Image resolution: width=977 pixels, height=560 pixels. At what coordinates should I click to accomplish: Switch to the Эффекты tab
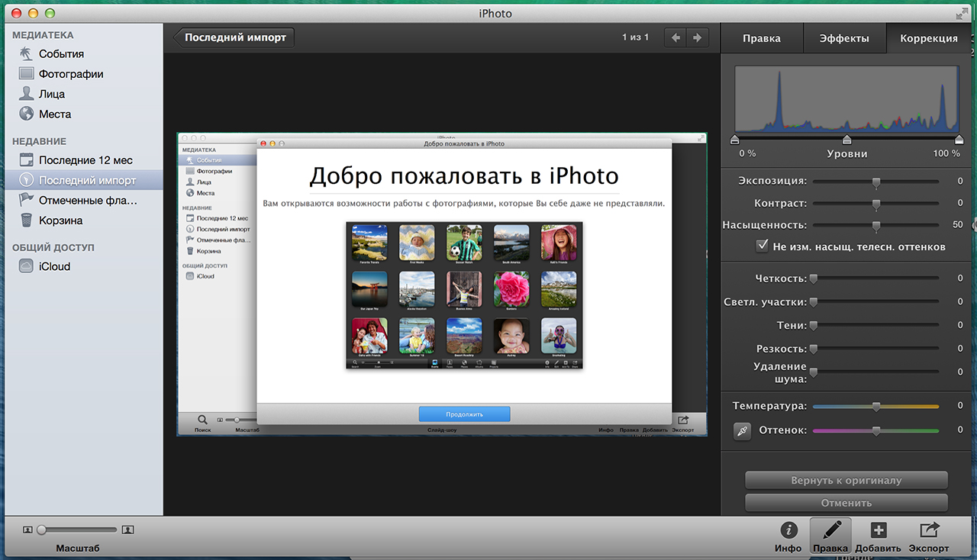(x=844, y=38)
